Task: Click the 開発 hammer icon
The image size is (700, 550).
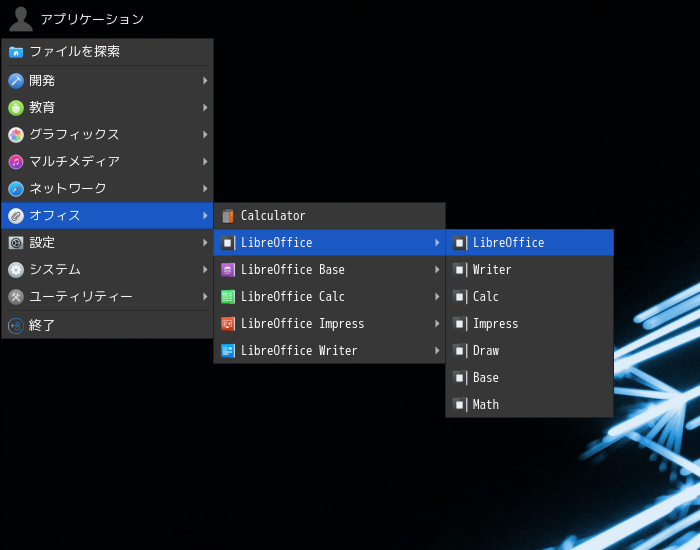Action: point(16,81)
